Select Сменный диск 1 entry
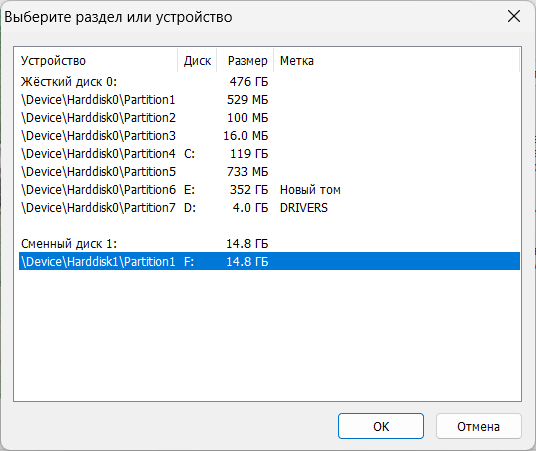The width and height of the screenshot is (536, 451). [269, 244]
